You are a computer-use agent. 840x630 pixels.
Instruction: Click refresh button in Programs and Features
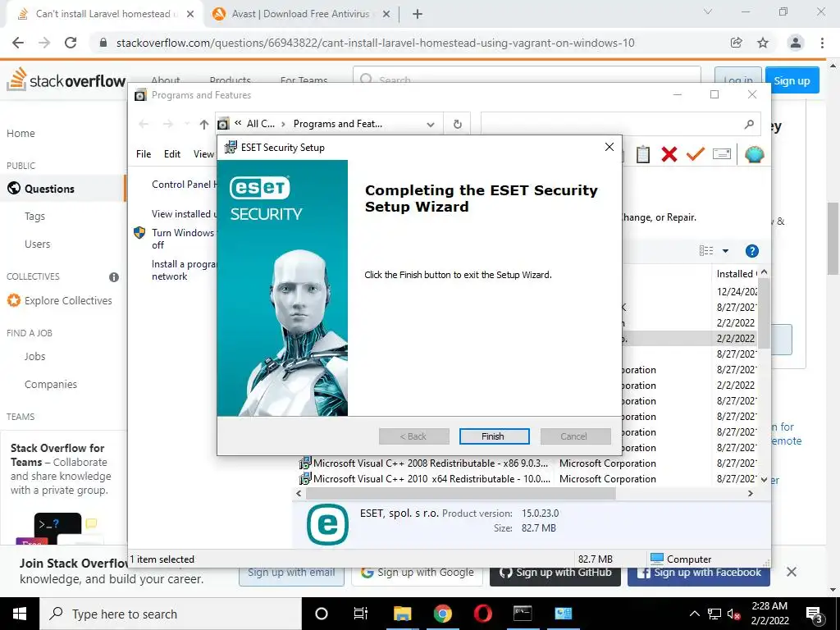pyautogui.click(x=457, y=124)
